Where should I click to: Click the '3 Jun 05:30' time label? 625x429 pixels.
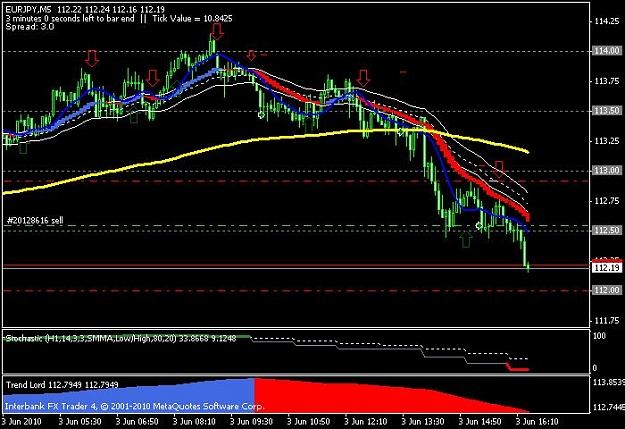[x=80, y=421]
